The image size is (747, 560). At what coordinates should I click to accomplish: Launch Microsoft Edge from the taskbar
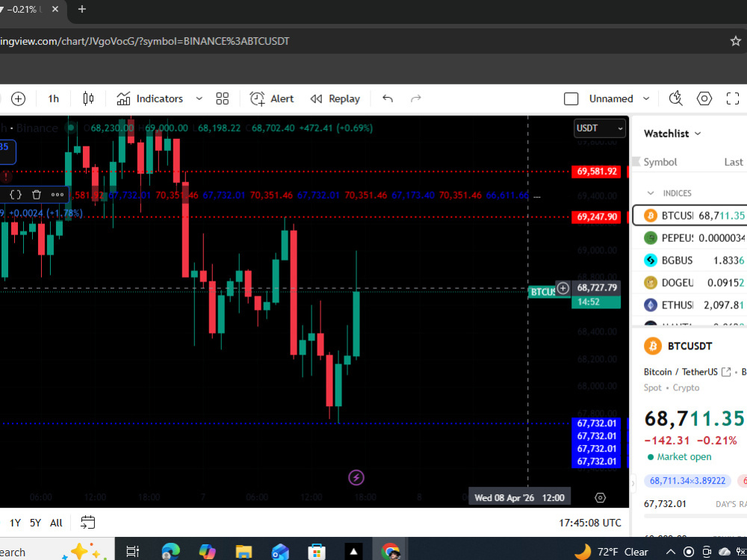170,552
